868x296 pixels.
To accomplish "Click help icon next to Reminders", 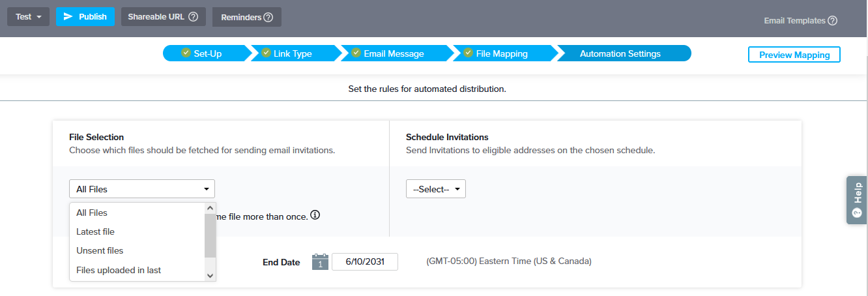I will coord(268,17).
